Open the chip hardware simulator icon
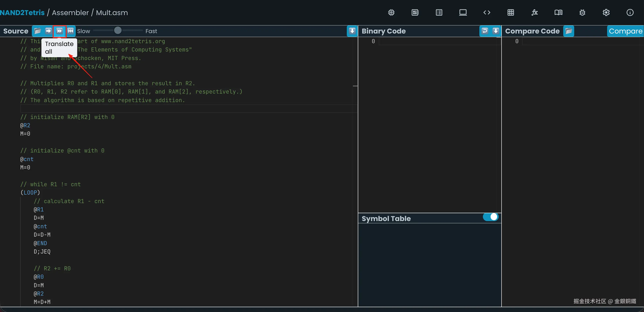The image size is (644, 312). tap(391, 12)
